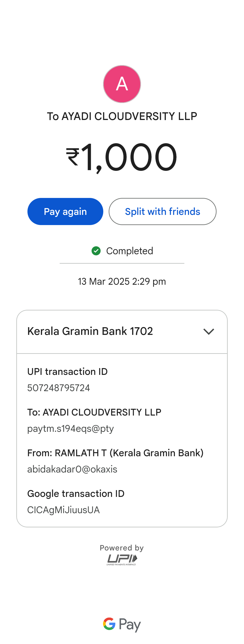Select the Google transaction ID CICAgMiJiuusUA
Viewport: 244px width, 644px height.
(x=63, y=510)
